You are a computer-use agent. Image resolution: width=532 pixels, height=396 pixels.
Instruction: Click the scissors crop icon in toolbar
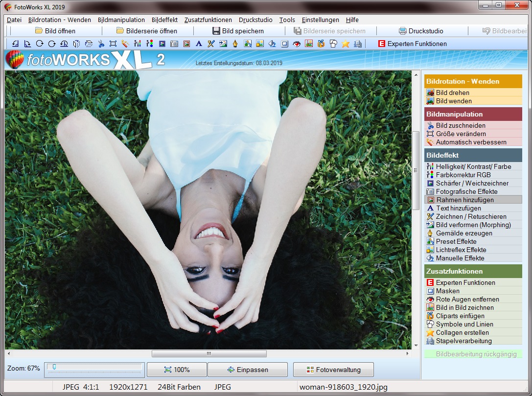click(x=101, y=44)
